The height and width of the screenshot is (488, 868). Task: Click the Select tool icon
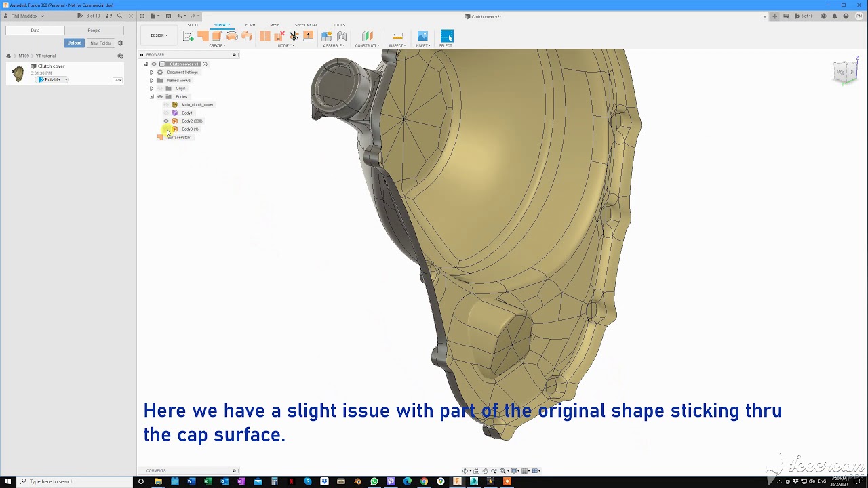coord(446,36)
